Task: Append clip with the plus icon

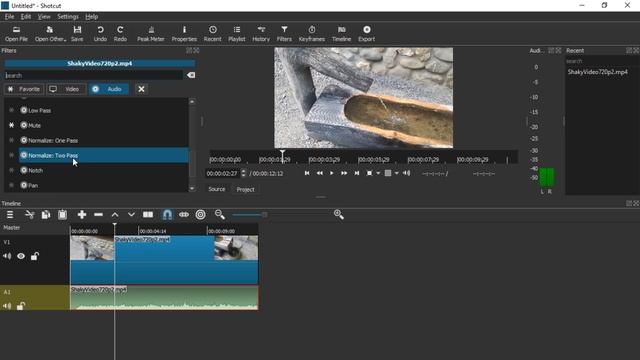Action: coord(82,215)
